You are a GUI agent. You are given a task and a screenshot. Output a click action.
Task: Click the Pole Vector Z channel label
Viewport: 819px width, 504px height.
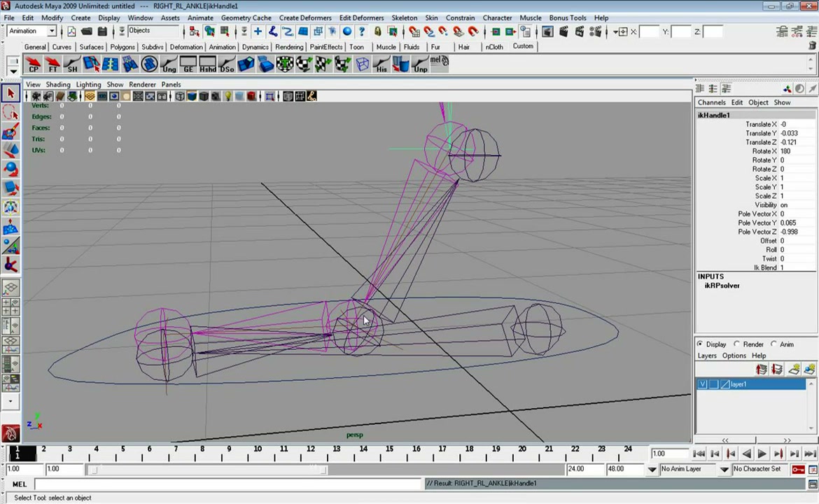[757, 232]
